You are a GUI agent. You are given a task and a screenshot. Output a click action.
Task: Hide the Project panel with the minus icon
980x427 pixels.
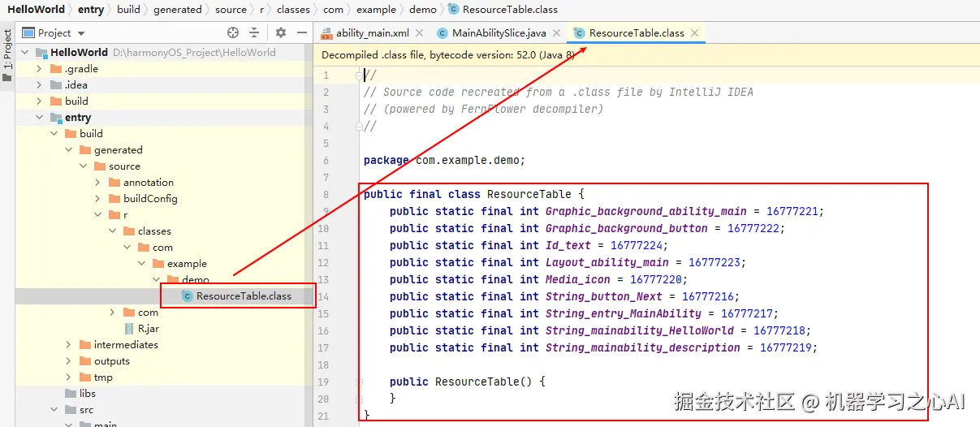coord(302,32)
